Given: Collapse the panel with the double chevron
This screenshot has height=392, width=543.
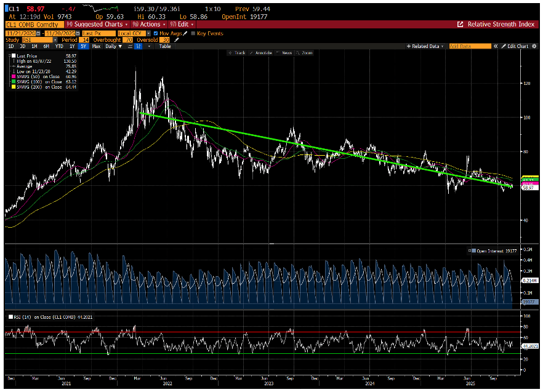Looking at the screenshot, I should point(496,46).
